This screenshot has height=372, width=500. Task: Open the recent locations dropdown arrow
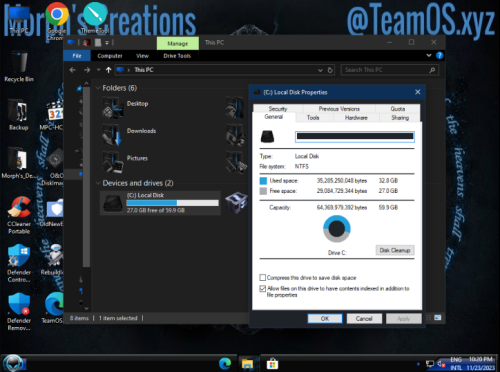coord(98,70)
